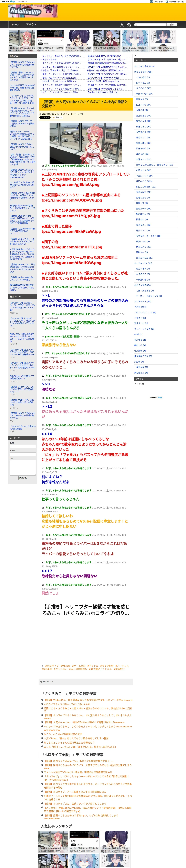Open アバウト in the navigation bar
This screenshot has height=868, width=186.
click(x=31, y=25)
